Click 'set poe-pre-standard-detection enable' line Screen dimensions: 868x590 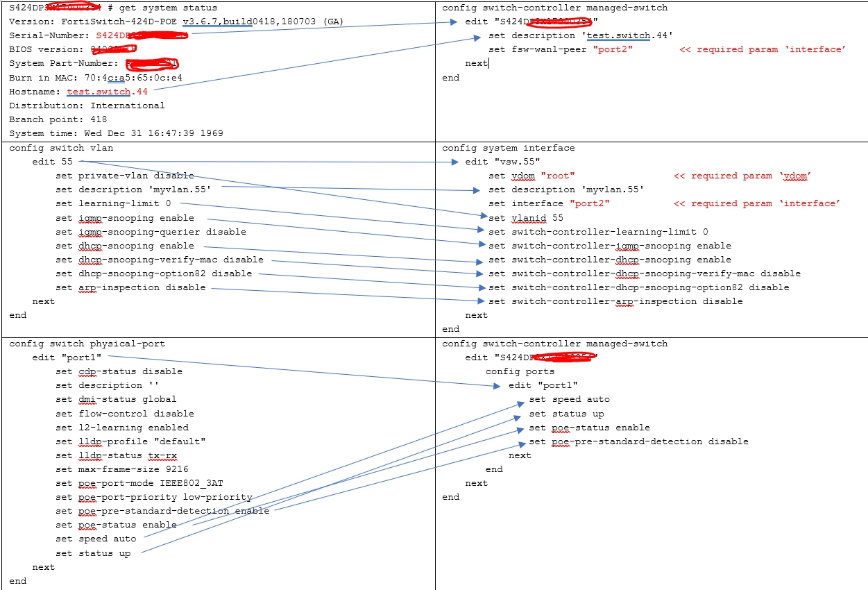coord(162,511)
